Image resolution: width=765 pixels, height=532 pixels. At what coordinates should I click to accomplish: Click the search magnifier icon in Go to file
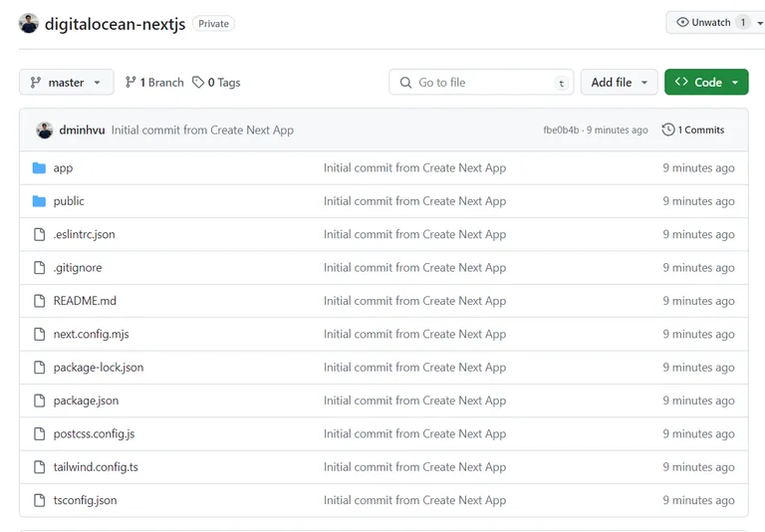pos(405,83)
